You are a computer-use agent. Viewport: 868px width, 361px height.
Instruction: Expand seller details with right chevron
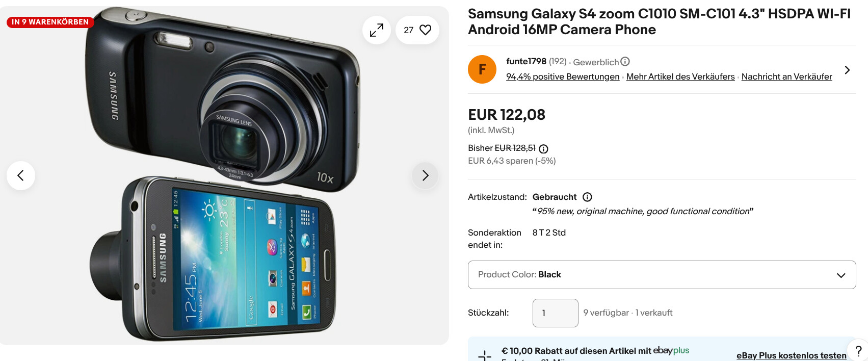[847, 70]
